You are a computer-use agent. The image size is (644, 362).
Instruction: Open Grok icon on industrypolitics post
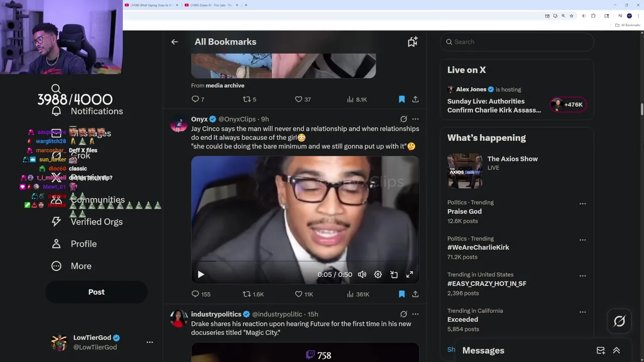tap(404, 314)
